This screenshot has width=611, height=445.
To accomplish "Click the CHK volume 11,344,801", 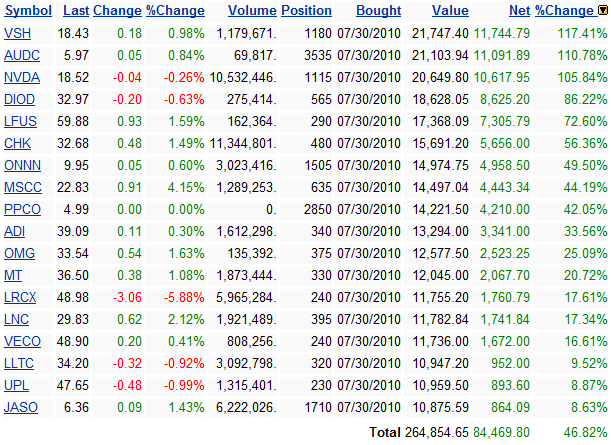I will pyautogui.click(x=243, y=144).
